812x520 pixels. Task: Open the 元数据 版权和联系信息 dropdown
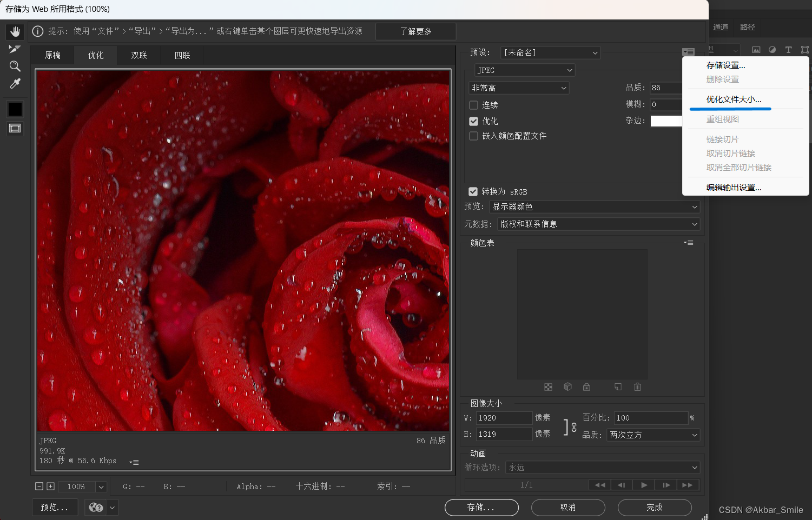point(598,224)
